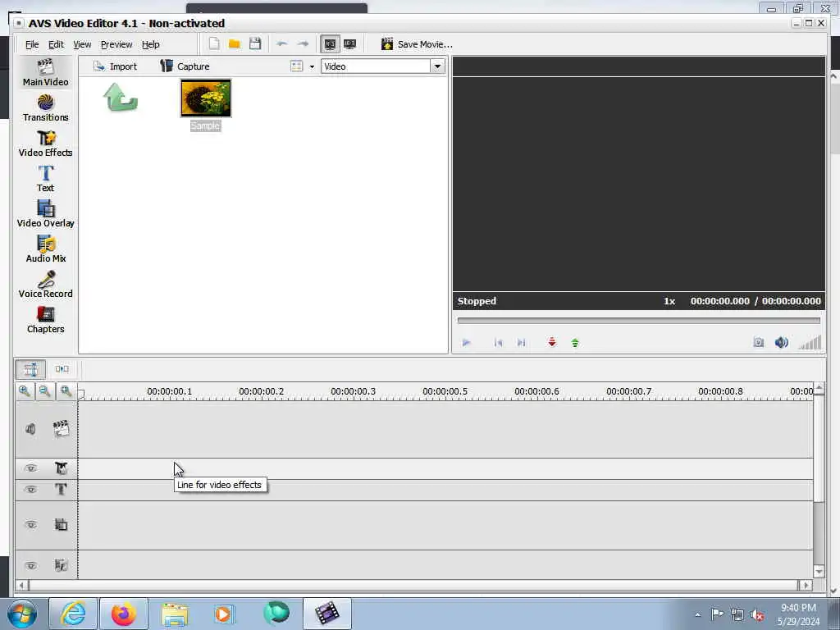Zoom in on the timeline
The width and height of the screenshot is (840, 630).
pyautogui.click(x=24, y=391)
